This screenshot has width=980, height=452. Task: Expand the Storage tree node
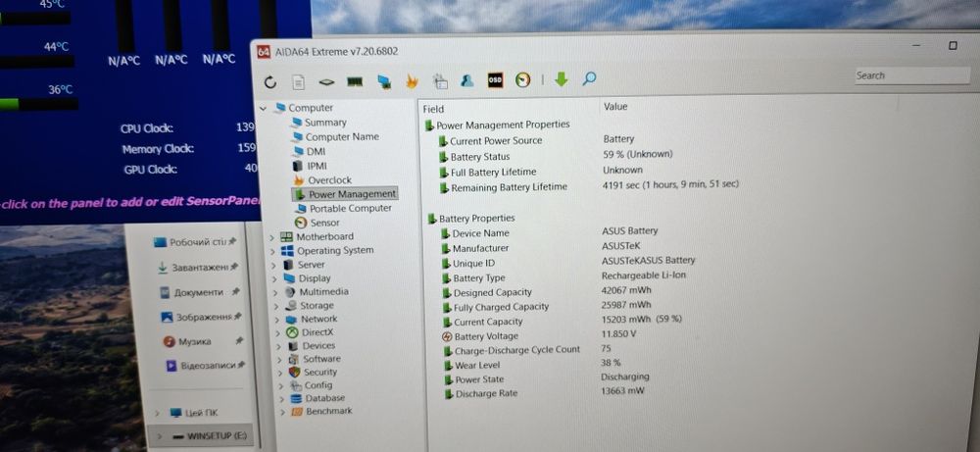click(x=275, y=306)
